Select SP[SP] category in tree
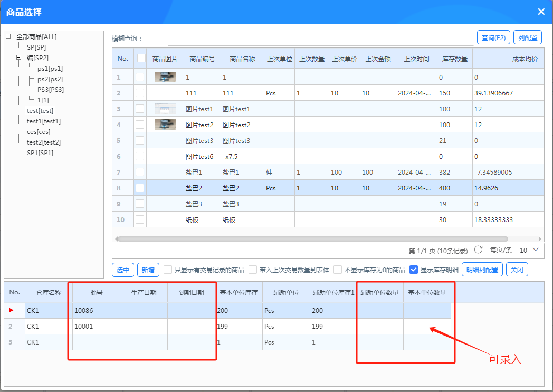 pos(36,47)
